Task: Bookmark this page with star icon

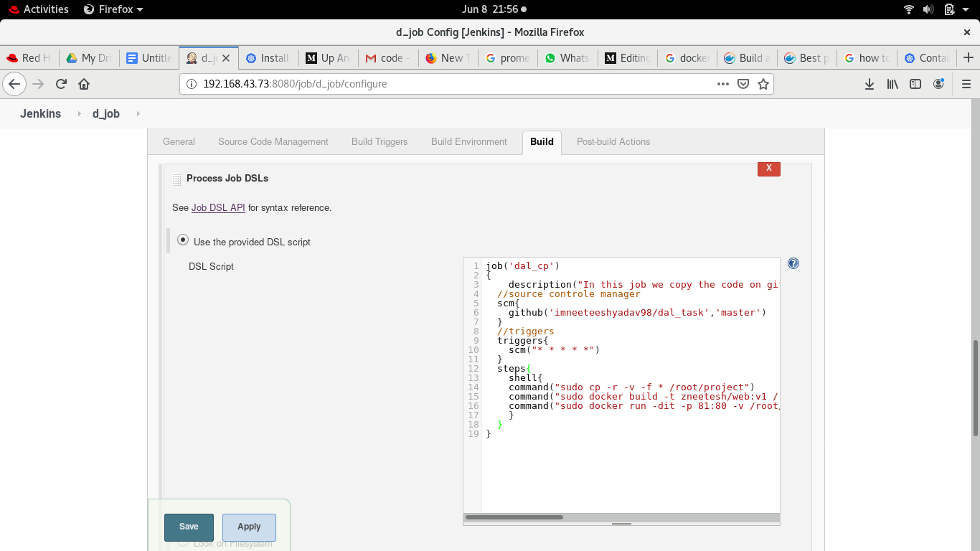Action: [x=763, y=84]
